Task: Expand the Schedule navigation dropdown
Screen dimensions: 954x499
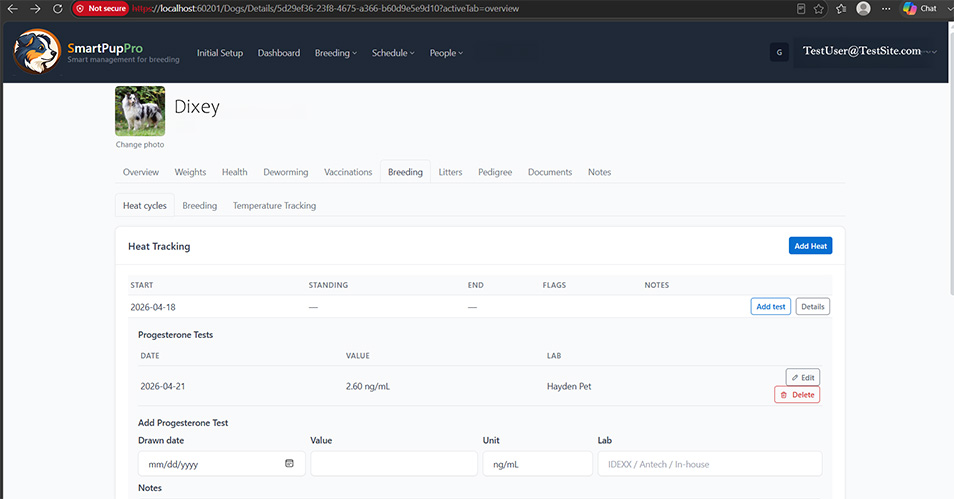Action: pos(393,53)
